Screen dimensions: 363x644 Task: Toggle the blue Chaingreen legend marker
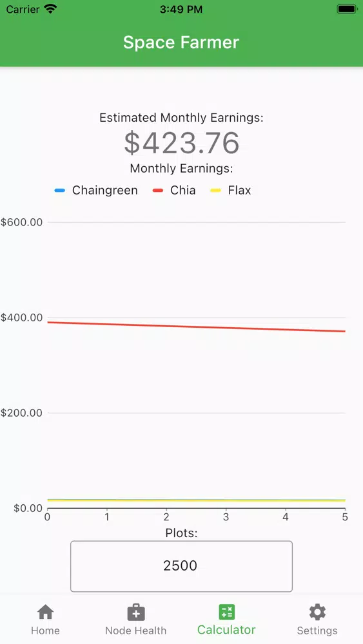click(x=60, y=191)
